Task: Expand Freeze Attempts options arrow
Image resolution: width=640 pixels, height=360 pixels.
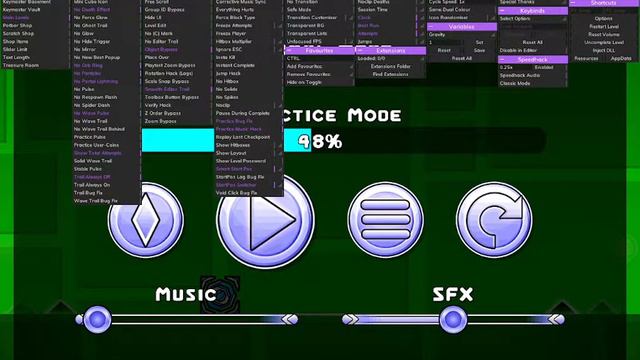Action: click(x=280, y=26)
